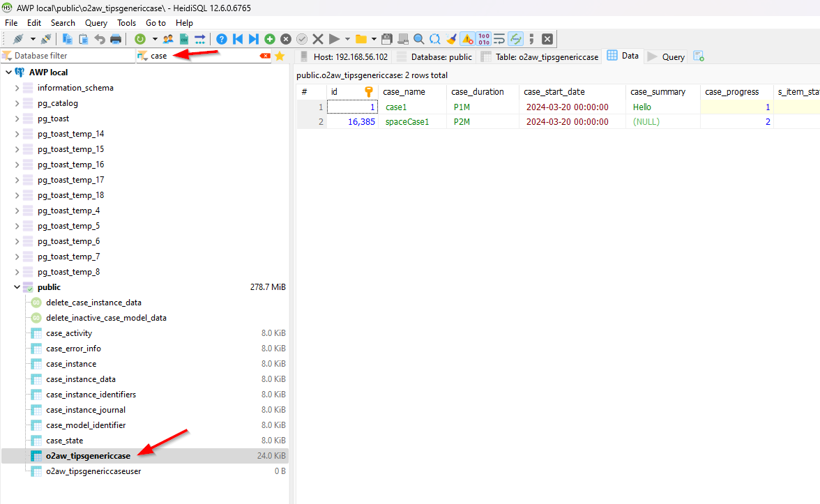Click the Undo toolbar icon
Image resolution: width=820 pixels, height=504 pixels.
pyautogui.click(x=100, y=39)
